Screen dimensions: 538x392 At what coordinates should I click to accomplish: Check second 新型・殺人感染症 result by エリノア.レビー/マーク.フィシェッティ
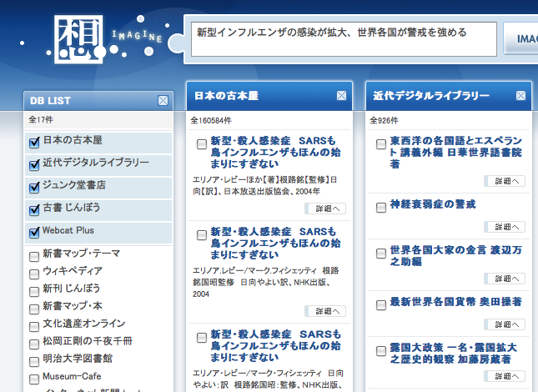pyautogui.click(x=202, y=235)
